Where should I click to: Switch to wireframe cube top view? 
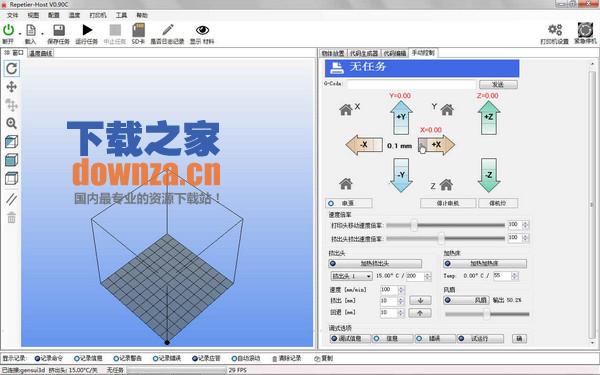coord(11,178)
